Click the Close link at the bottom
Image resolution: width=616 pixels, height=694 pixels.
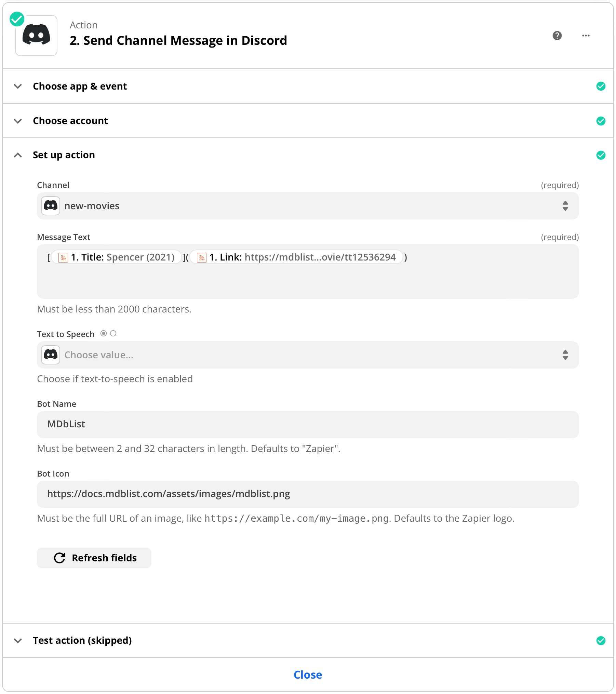pyautogui.click(x=308, y=675)
